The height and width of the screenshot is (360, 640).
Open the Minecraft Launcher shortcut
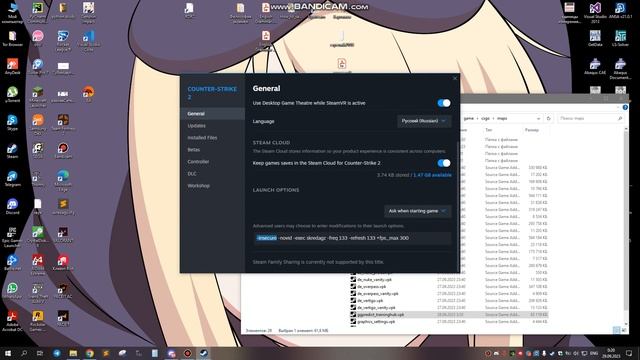tap(38, 97)
